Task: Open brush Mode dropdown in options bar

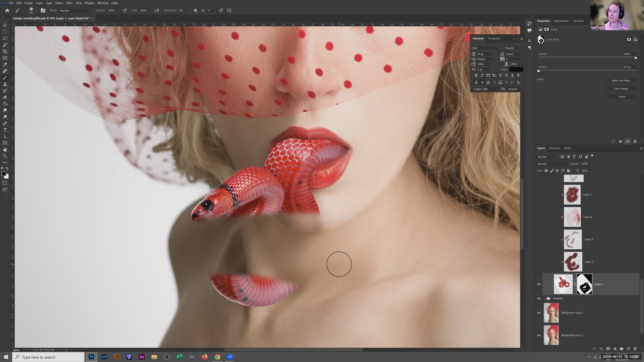Action: click(75, 11)
